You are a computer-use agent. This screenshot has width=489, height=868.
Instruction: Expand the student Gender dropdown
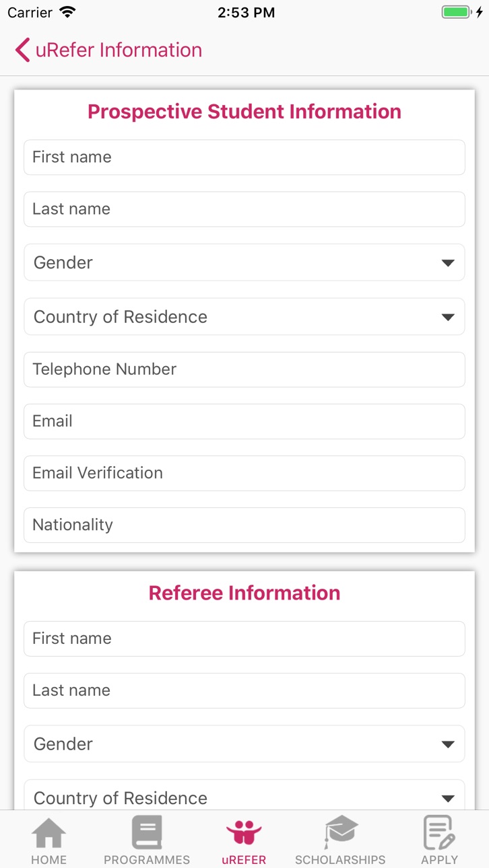(244, 262)
